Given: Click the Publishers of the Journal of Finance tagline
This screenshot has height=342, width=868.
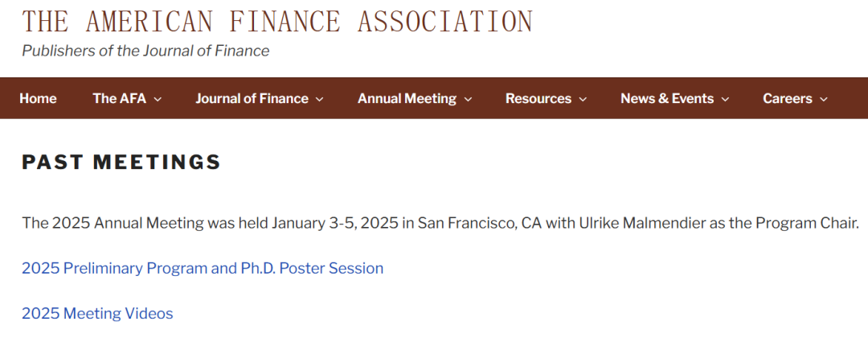Looking at the screenshot, I should point(145,51).
